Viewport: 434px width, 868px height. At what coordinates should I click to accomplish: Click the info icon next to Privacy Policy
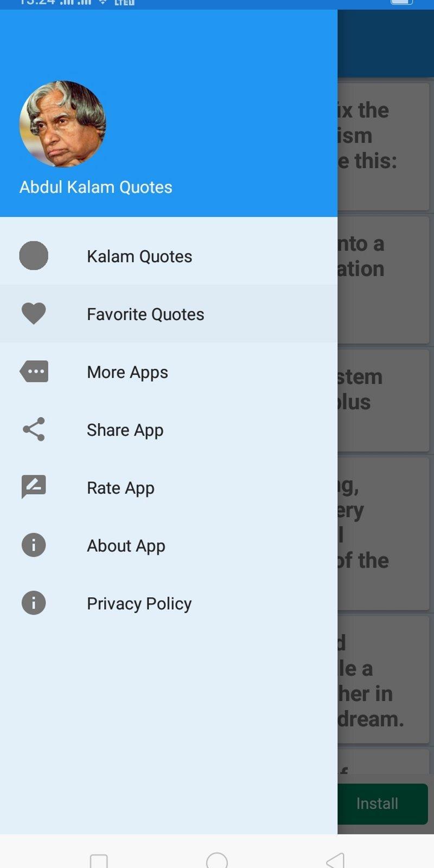34,603
